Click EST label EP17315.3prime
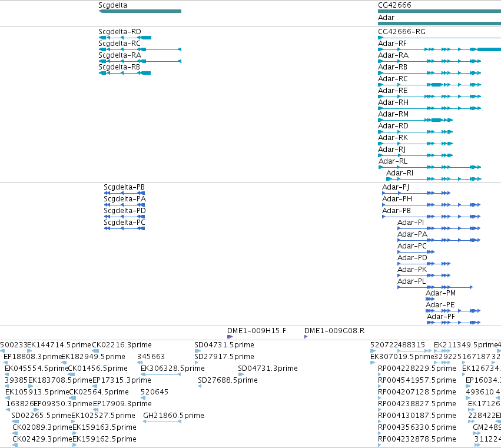Viewport: 501px width, 448px height. click(122, 380)
